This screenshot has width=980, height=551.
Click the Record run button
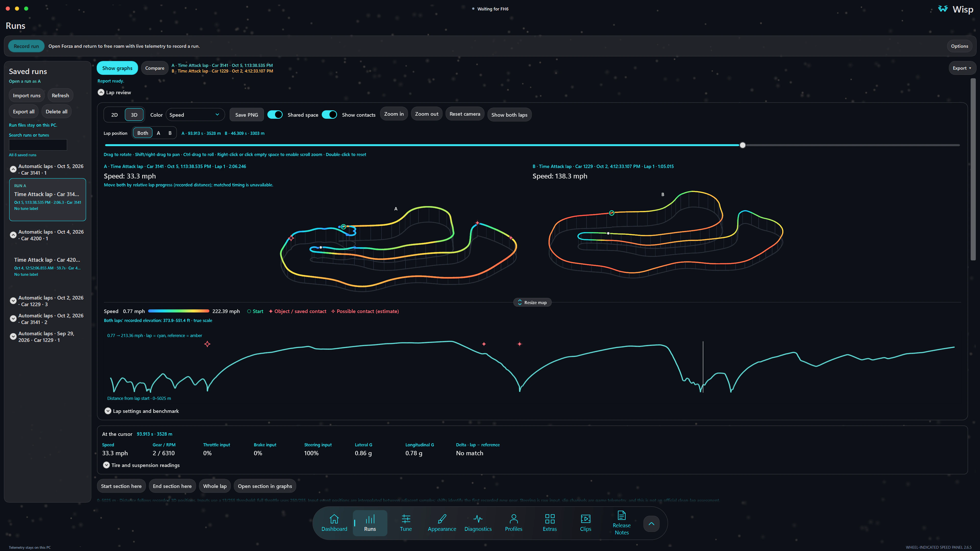(26, 46)
